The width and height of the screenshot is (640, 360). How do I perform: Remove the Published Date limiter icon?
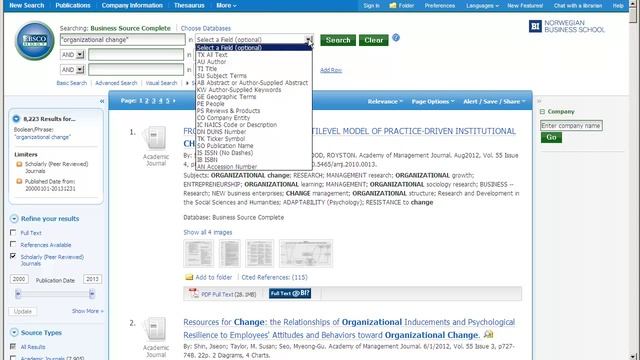pyautogui.click(x=19, y=181)
